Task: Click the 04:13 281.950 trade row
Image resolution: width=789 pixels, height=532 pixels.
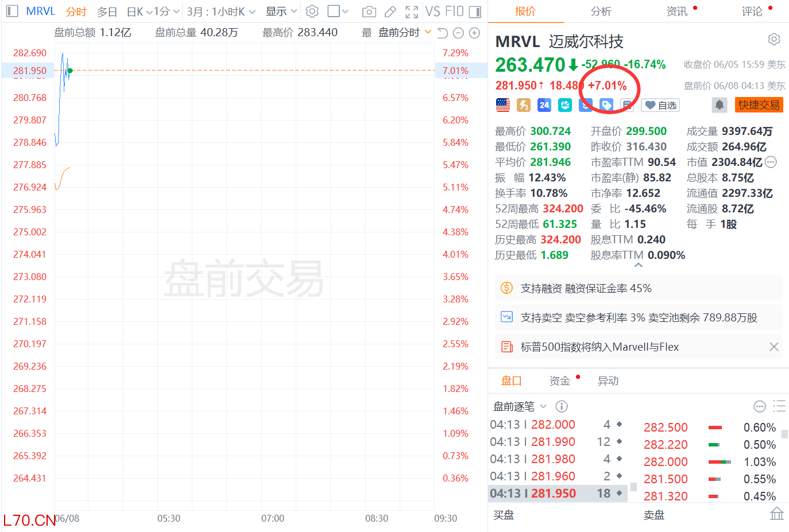Action: [556, 494]
